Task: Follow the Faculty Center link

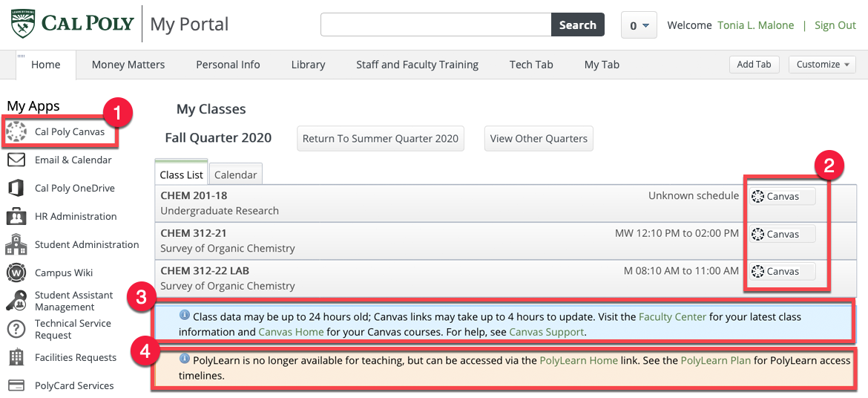Action: pyautogui.click(x=672, y=317)
